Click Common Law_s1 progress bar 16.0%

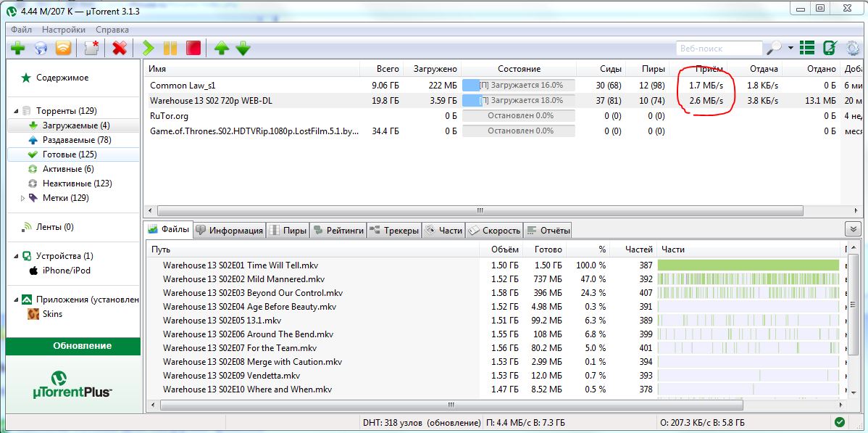pyautogui.click(x=519, y=86)
